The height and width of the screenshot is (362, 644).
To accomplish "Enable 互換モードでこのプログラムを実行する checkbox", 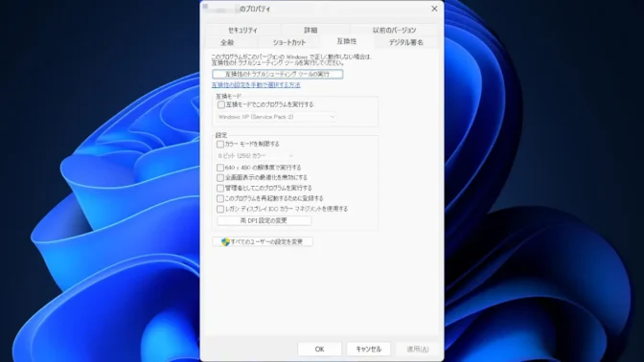I will [x=221, y=104].
